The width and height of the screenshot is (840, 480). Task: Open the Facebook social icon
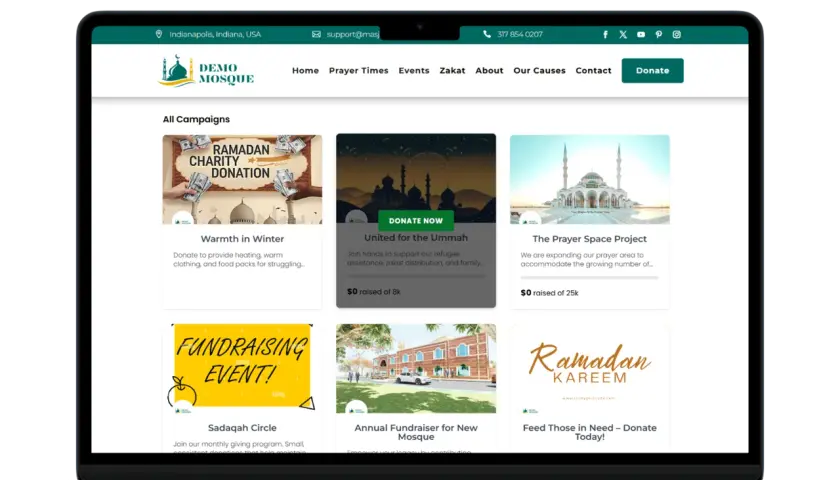point(605,34)
